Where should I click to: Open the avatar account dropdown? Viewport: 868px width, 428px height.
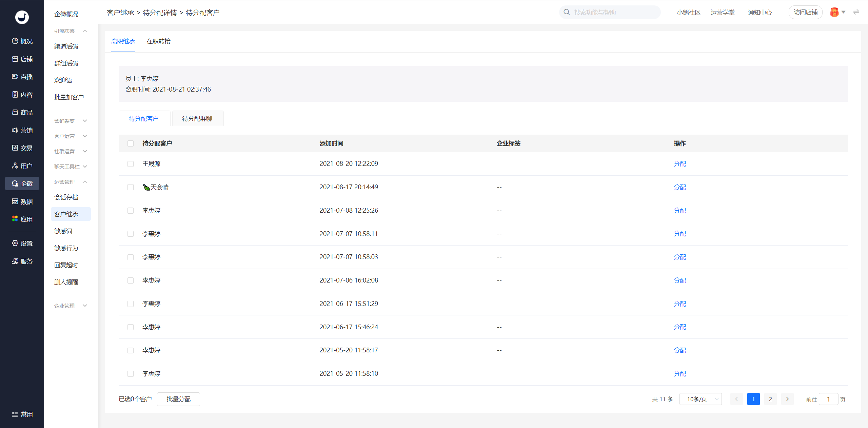pos(837,12)
